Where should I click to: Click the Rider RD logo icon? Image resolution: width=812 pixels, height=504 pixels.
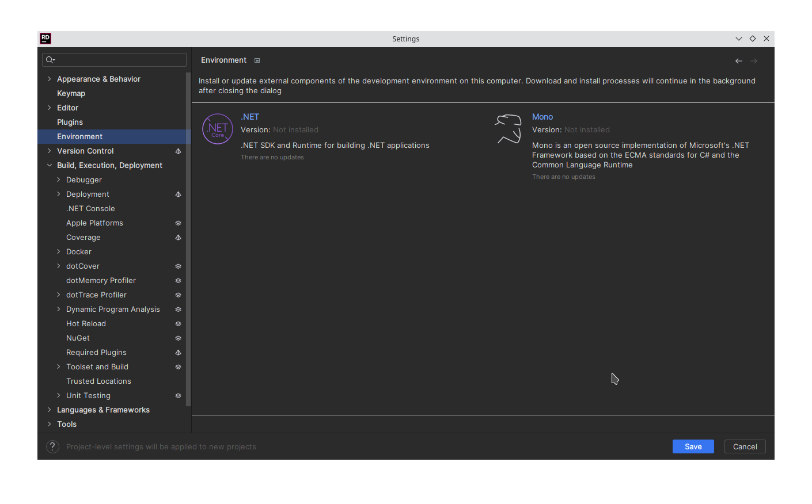click(x=45, y=39)
